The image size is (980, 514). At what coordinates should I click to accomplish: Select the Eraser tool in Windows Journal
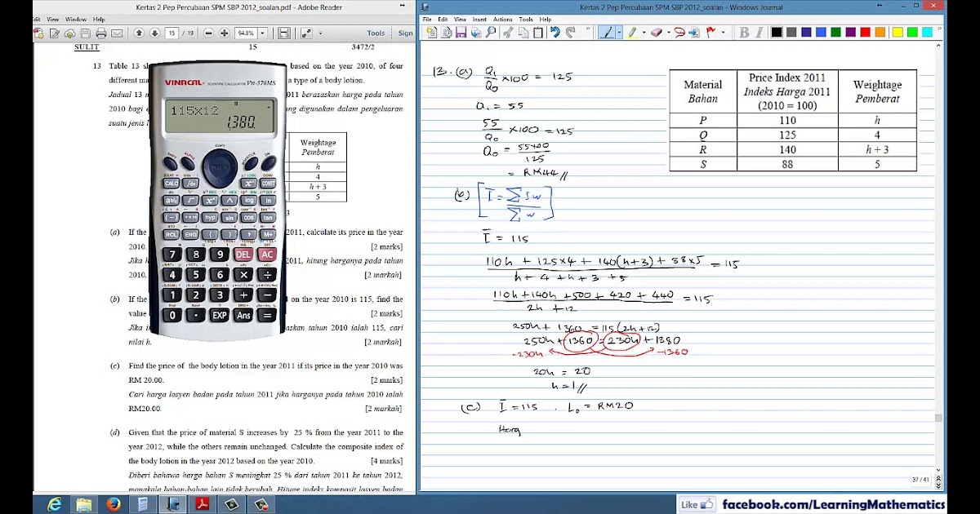pos(656,33)
